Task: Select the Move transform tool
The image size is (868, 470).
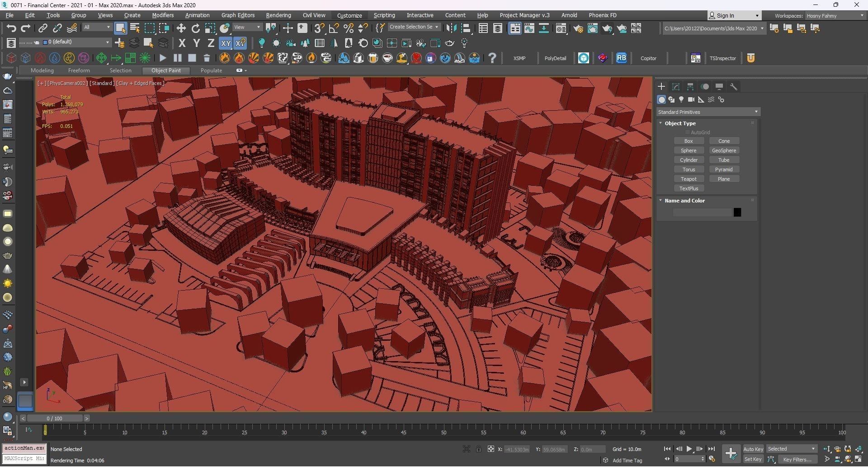Action: [x=181, y=28]
